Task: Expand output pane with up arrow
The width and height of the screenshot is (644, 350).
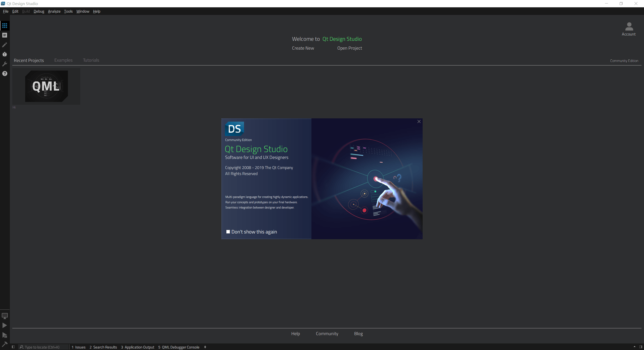Action: (634, 347)
